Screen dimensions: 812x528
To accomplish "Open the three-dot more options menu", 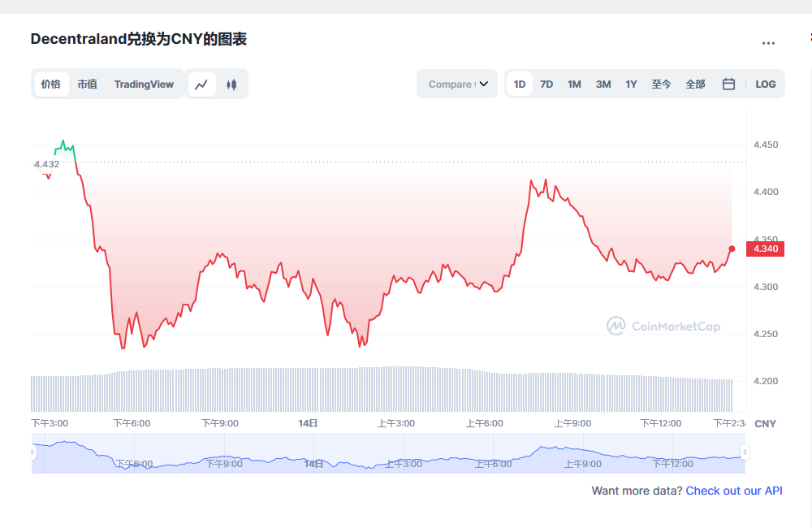I will tap(768, 43).
